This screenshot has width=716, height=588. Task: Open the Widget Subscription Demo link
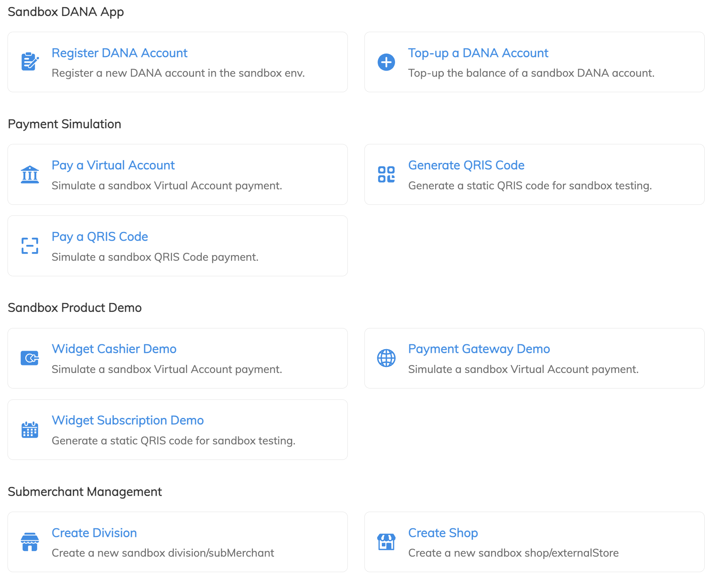pos(127,420)
